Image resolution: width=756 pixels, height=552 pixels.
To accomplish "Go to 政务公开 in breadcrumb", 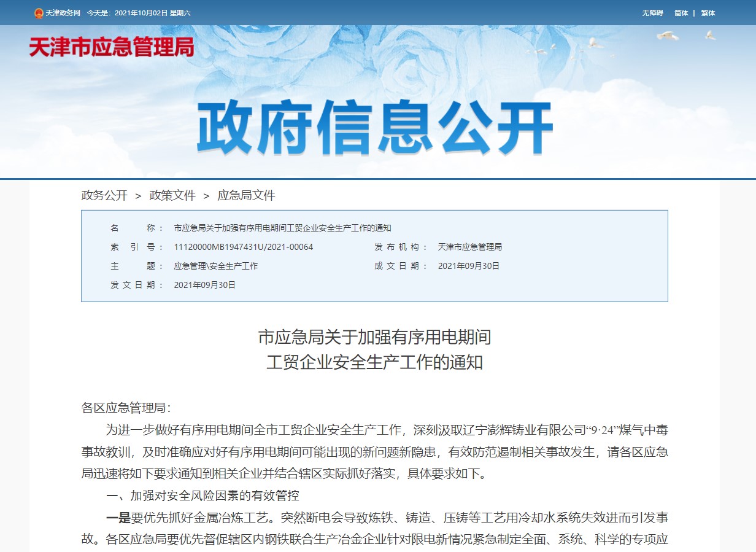I will tap(104, 195).
